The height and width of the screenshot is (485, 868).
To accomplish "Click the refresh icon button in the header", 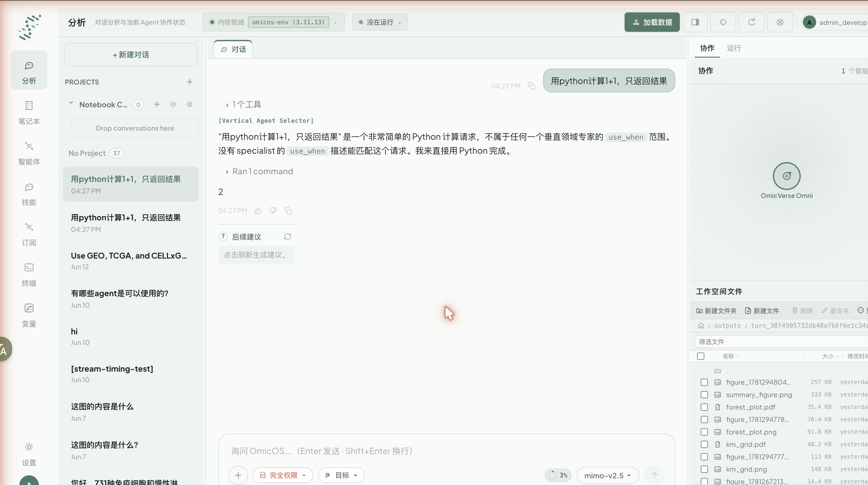I will click(751, 22).
